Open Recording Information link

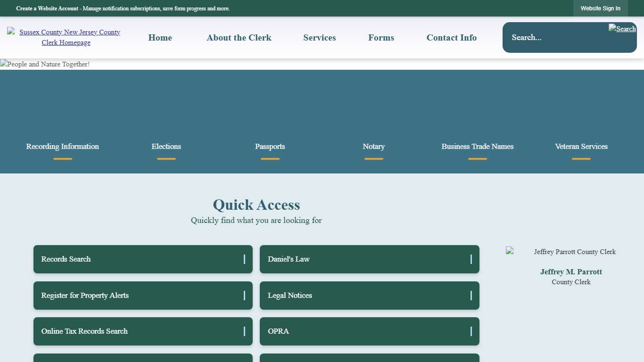[x=63, y=147]
